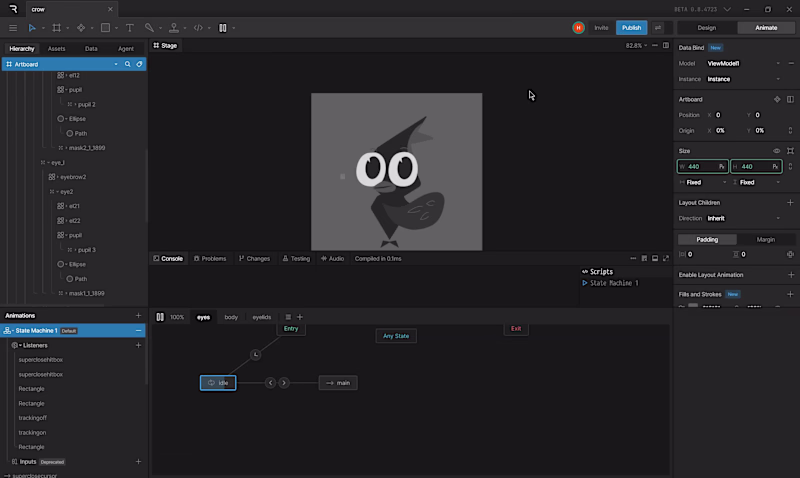This screenshot has height=478, width=800.
Task: Add a new state machine layer
Action: pyautogui.click(x=300, y=317)
